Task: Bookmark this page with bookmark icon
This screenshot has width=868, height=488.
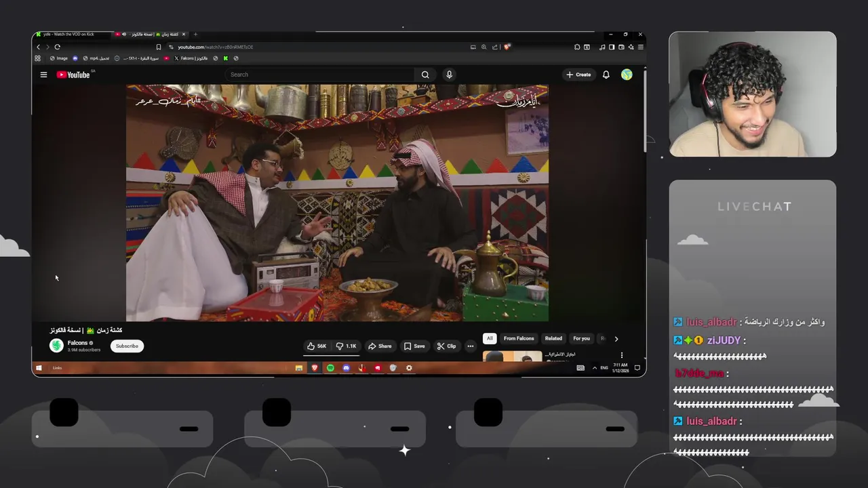Action: [x=159, y=47]
